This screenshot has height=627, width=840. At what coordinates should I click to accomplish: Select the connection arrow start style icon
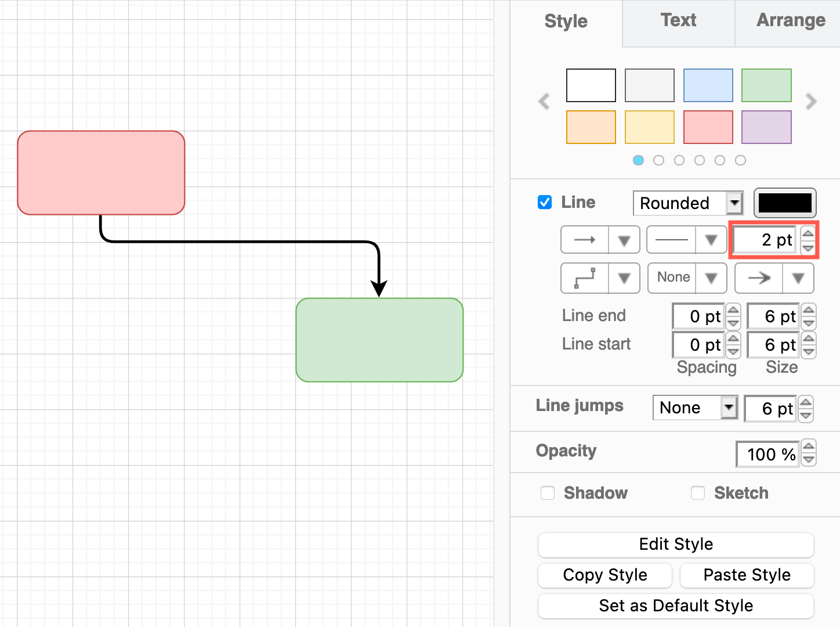(584, 239)
